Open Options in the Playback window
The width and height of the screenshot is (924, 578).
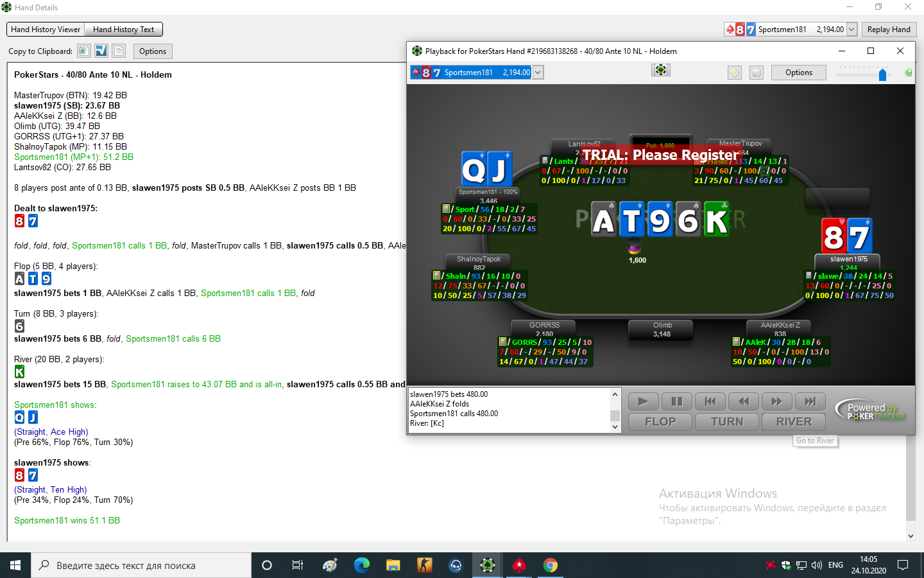799,73
